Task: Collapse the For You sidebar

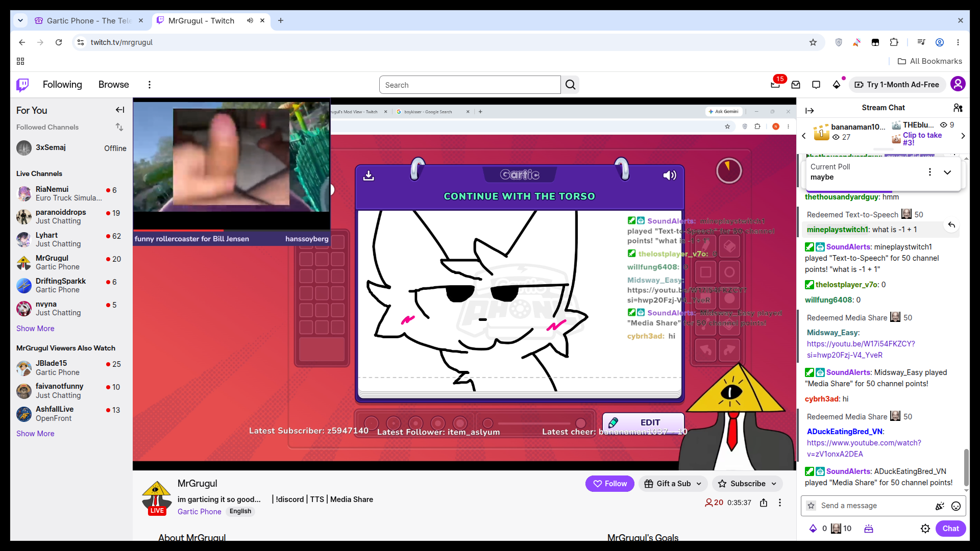Action: point(120,110)
